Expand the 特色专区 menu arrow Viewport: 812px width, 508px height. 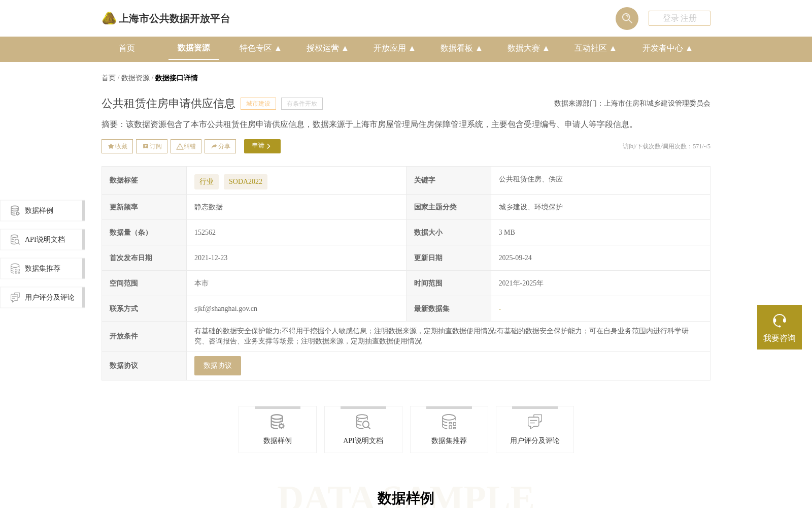[x=278, y=48]
